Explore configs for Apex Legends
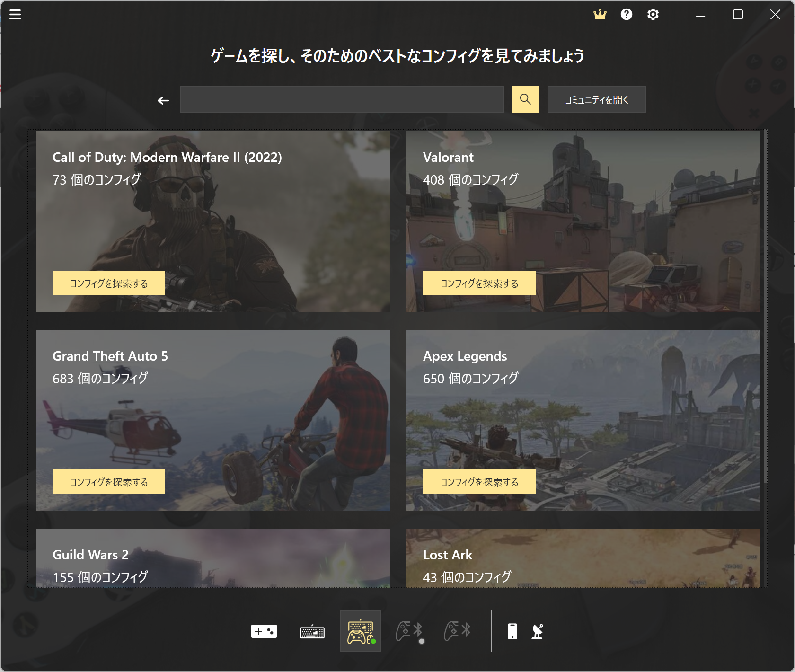This screenshot has height=672, width=795. (478, 482)
